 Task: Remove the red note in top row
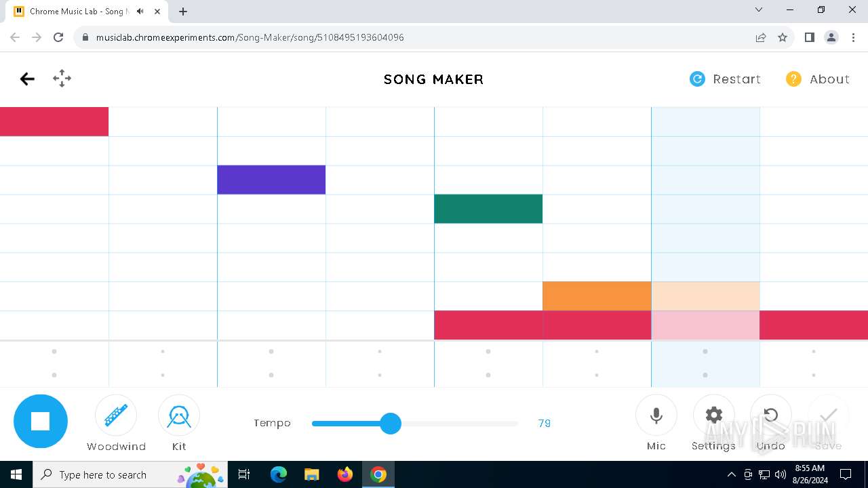point(54,121)
